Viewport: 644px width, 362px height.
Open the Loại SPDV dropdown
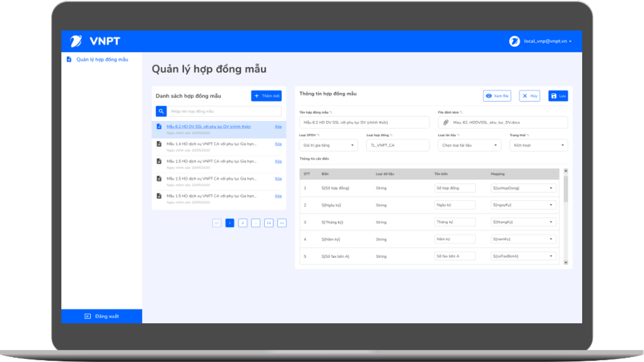click(328, 145)
